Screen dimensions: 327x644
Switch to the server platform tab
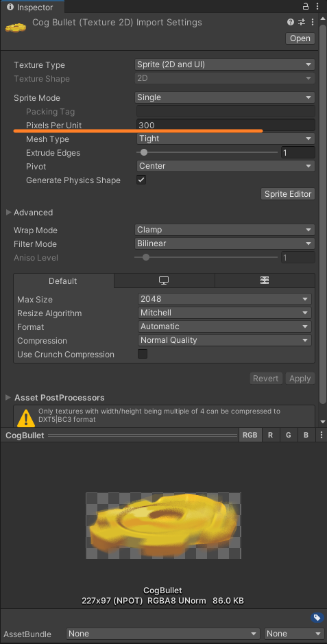(x=265, y=281)
